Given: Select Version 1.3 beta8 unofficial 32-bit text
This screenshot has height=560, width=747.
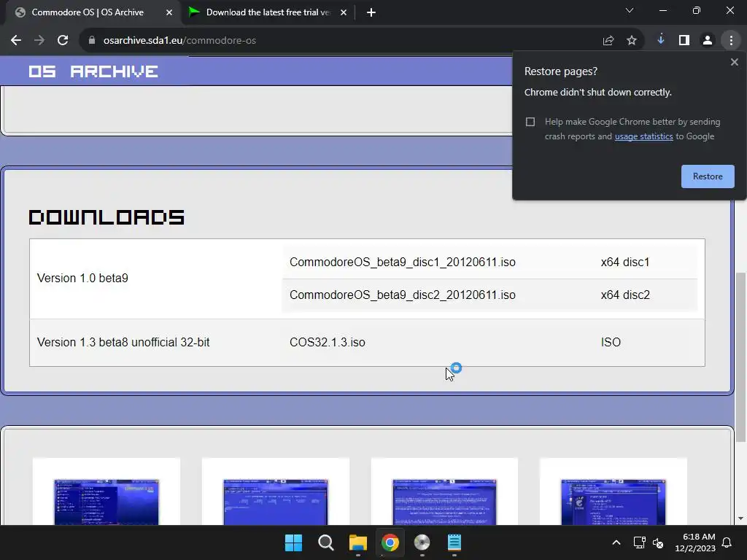Looking at the screenshot, I should point(123,343).
